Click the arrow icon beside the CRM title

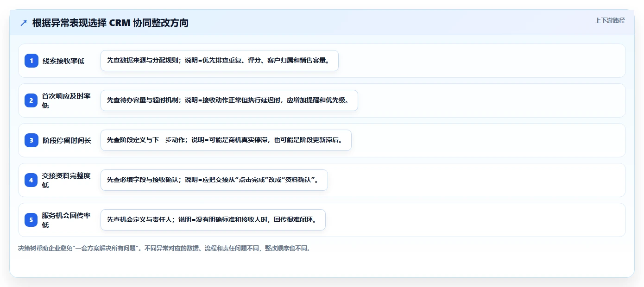point(24,23)
